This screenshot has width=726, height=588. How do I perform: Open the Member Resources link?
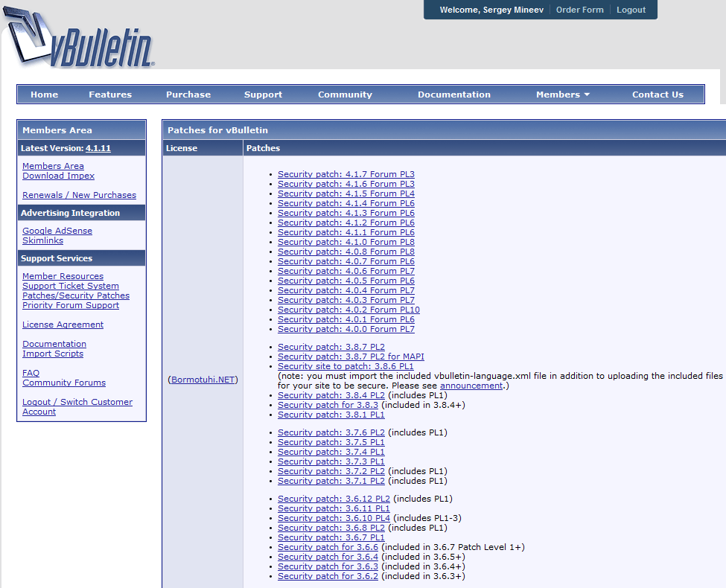[x=63, y=276]
